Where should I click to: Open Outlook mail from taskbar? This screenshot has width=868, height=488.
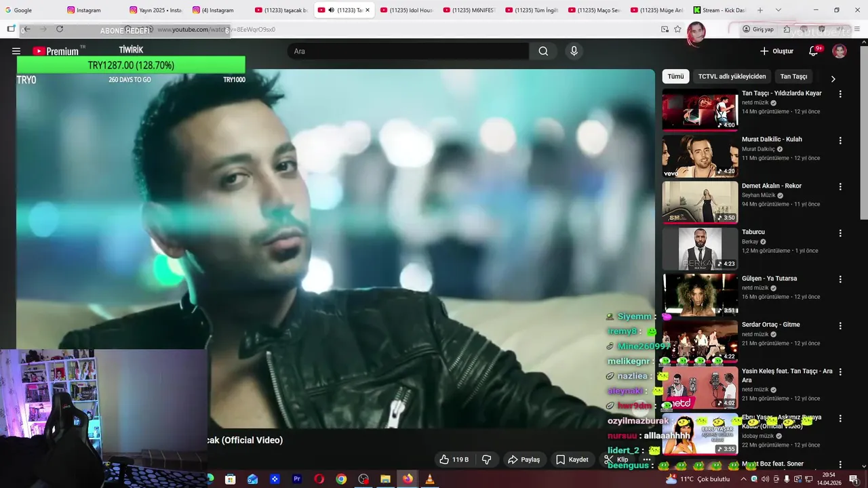252,479
